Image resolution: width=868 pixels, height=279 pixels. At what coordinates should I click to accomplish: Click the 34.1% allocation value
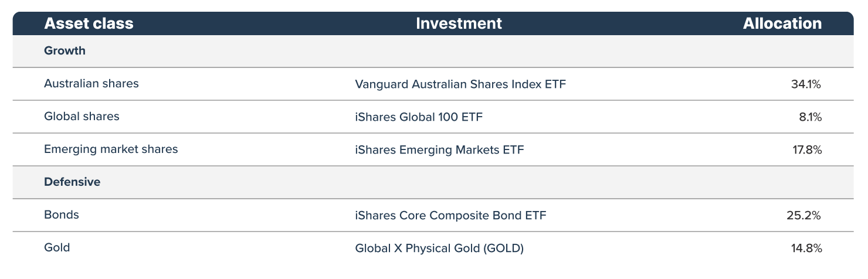tap(806, 84)
